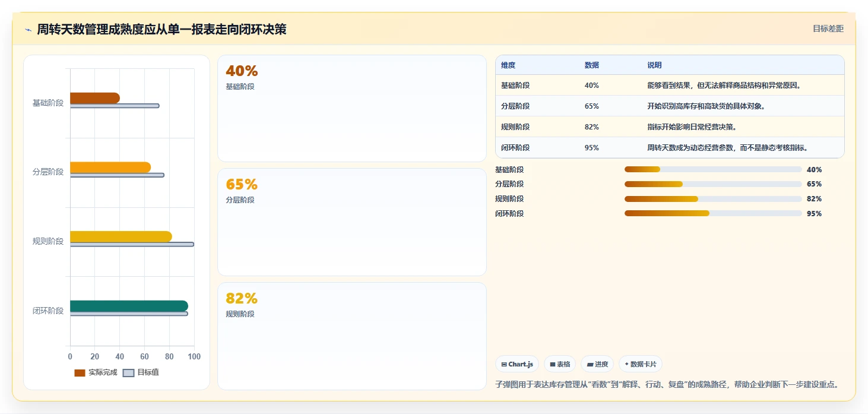Click the 规则阶段 table row cell
The image size is (868, 414).
[515, 127]
